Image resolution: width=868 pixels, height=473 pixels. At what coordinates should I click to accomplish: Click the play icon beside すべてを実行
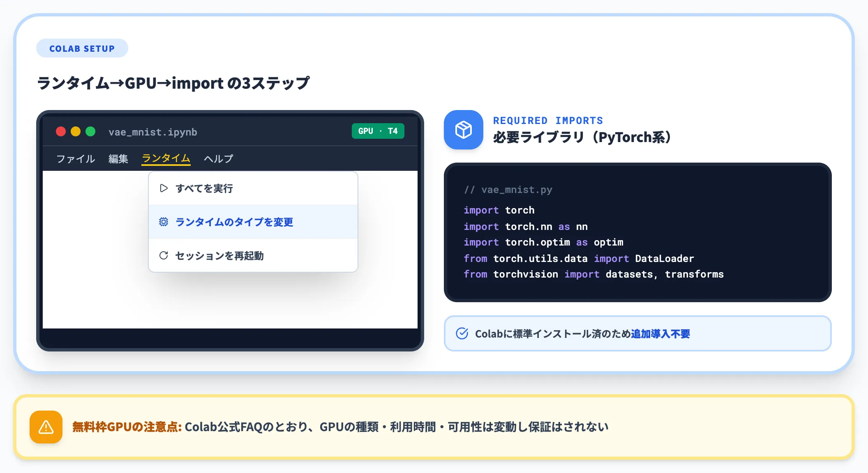coord(164,188)
